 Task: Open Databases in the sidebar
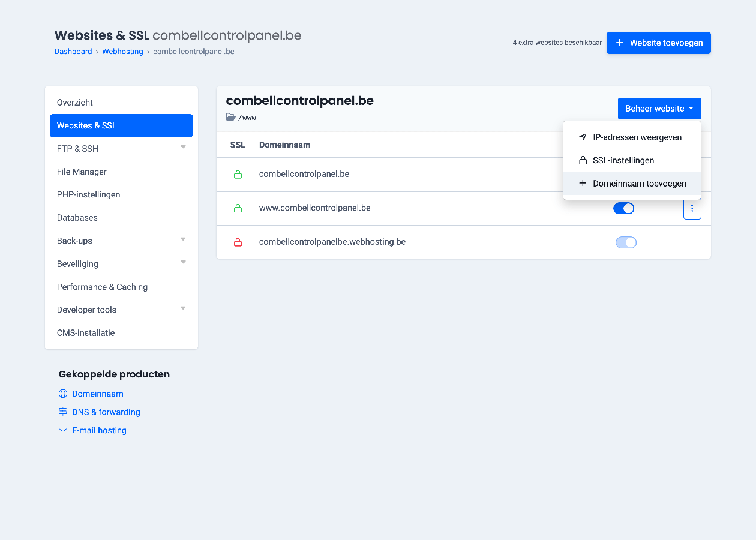(x=121, y=218)
